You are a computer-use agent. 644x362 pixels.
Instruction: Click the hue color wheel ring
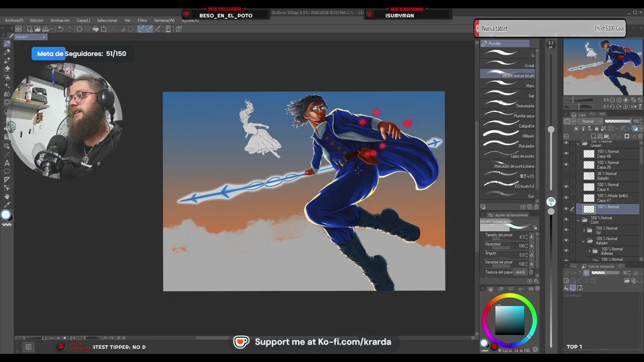[510, 296]
